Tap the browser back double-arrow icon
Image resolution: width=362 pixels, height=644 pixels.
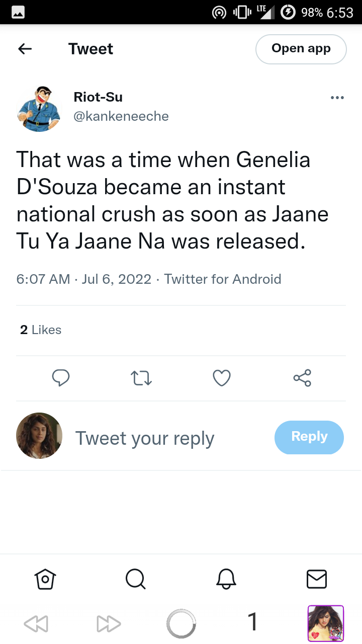point(36,624)
